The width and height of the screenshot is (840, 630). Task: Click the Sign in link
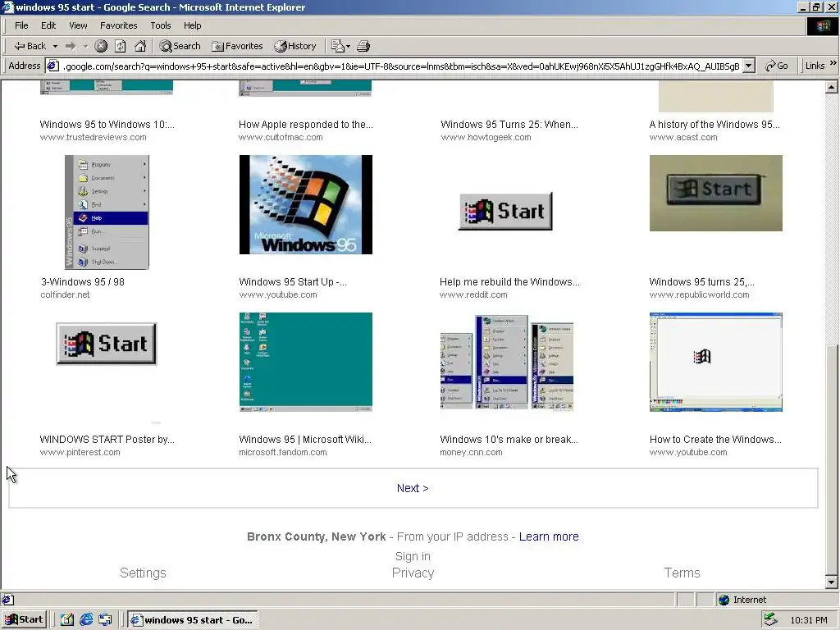[x=413, y=556]
